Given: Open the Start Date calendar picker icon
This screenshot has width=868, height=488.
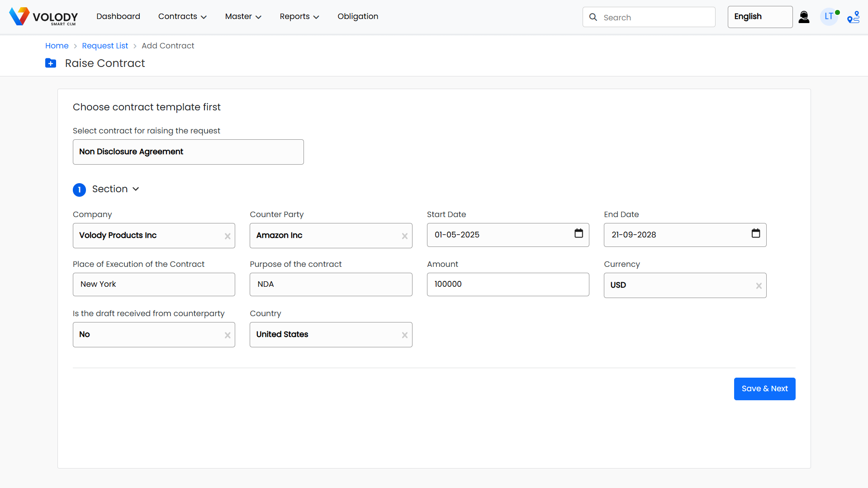Looking at the screenshot, I should (579, 233).
